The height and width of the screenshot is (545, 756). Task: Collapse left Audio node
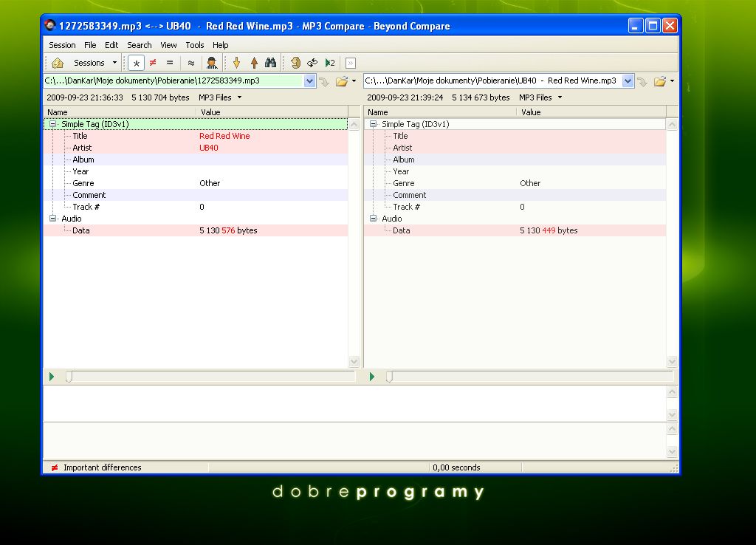(52, 219)
